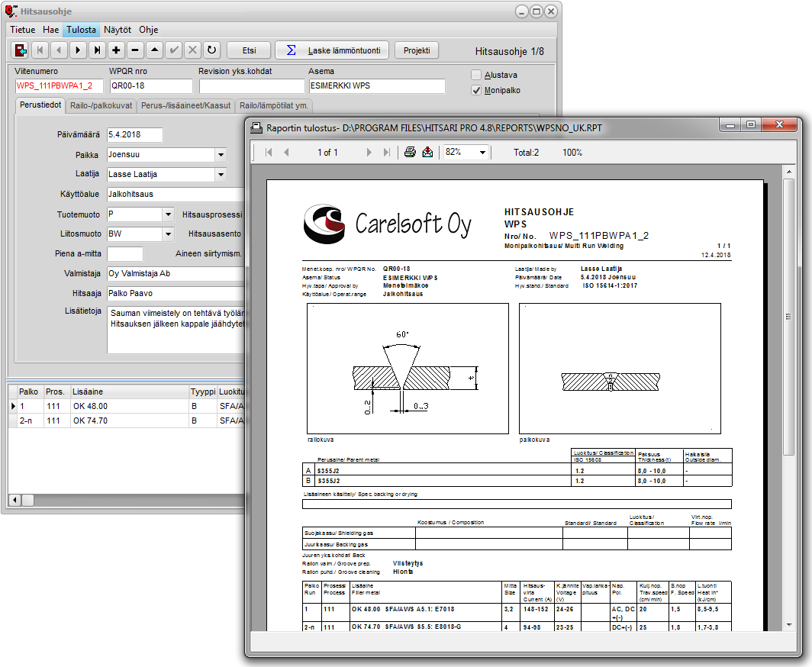Jump to last record in Hitsausohje toolbar

[x=97, y=50]
